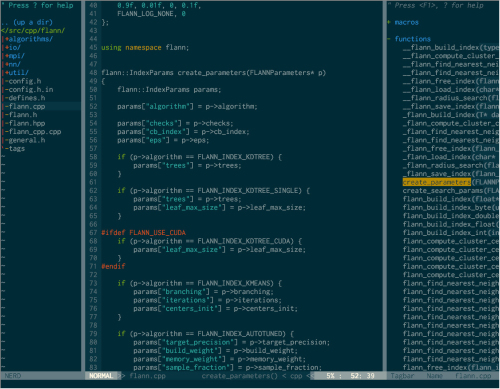
Task: Open flann_cpp.cpp from the file tree
Action: pyautogui.click(x=35, y=132)
